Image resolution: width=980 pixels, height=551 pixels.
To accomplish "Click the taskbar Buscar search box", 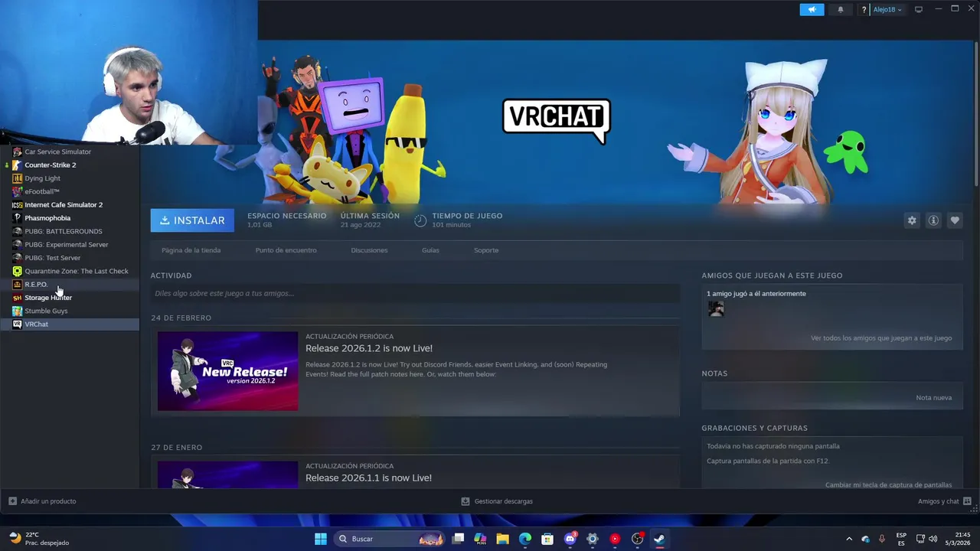I will coord(390,539).
